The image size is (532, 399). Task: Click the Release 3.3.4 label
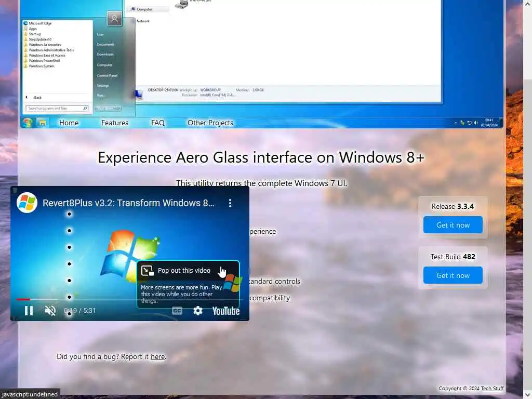(x=453, y=206)
